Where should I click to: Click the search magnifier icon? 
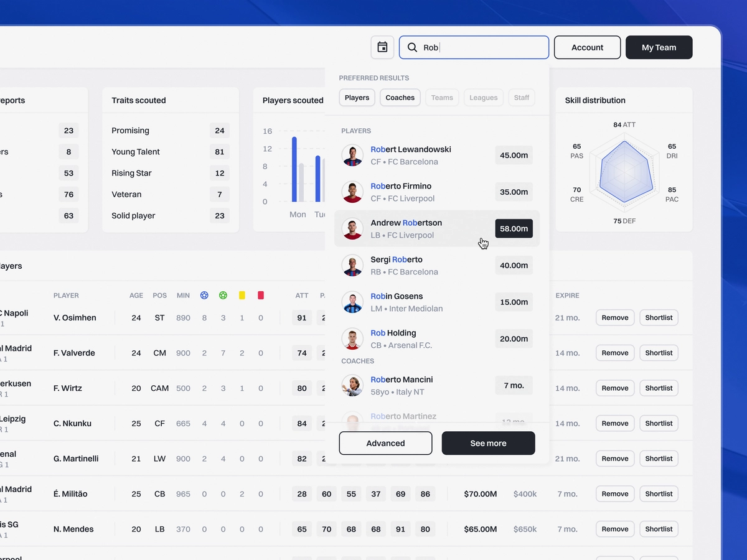412,47
